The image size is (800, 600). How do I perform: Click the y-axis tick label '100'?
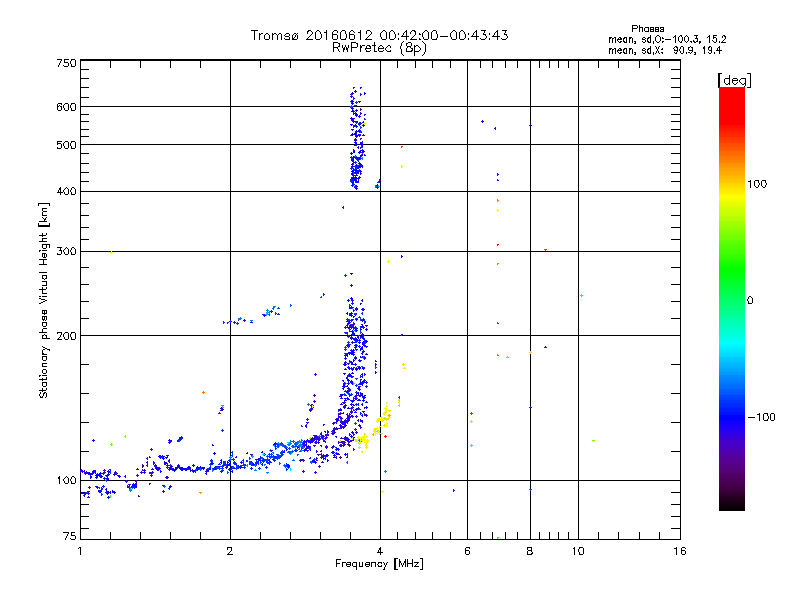pos(66,480)
